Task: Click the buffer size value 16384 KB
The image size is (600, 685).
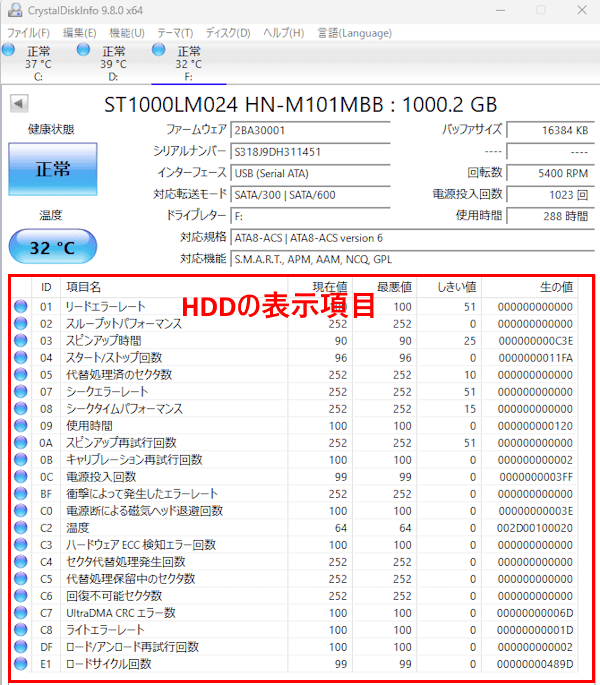Action: (551, 130)
